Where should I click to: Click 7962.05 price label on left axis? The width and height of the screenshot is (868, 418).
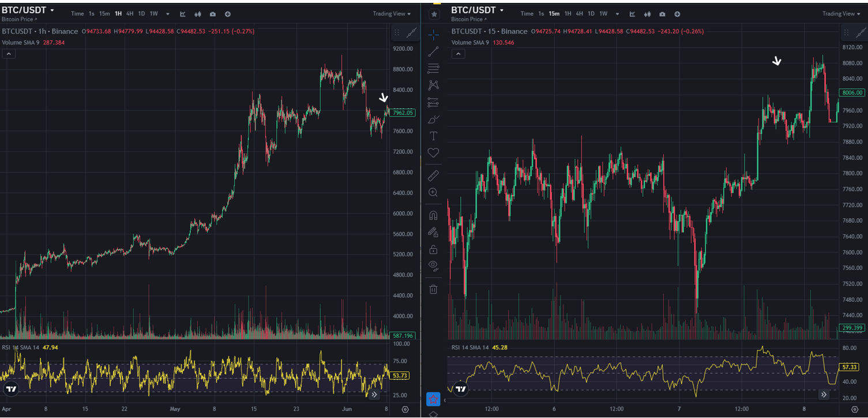pos(403,113)
